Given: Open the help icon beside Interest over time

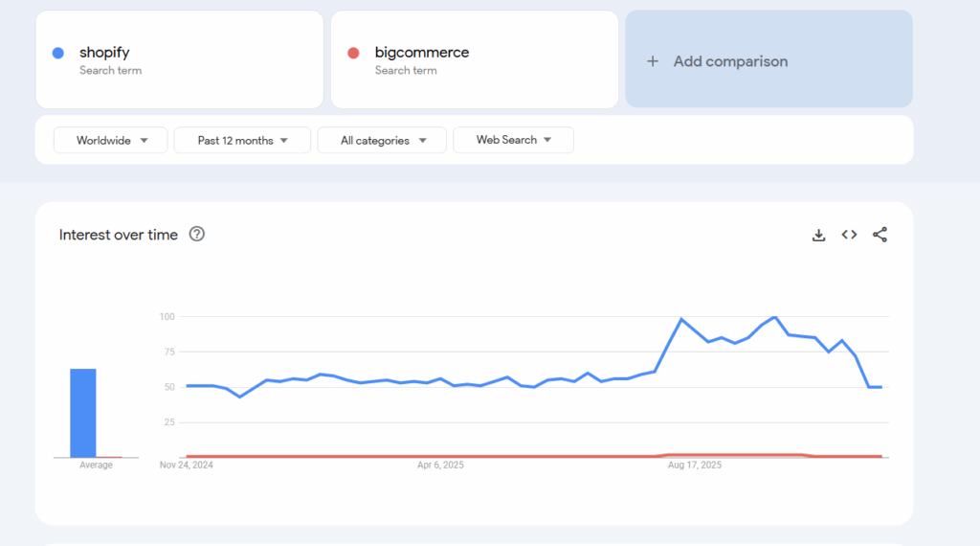Looking at the screenshot, I should 197,234.
